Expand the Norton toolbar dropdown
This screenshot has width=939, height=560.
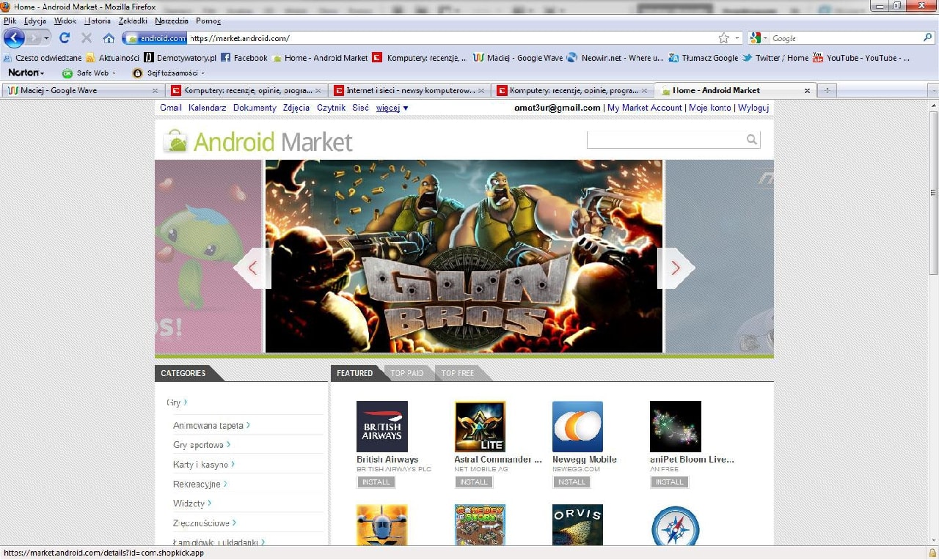(x=42, y=73)
